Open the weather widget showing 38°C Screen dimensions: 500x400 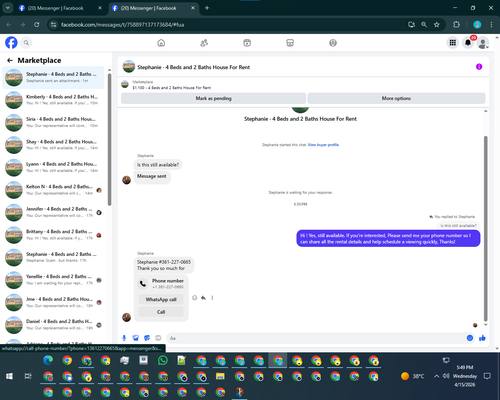[413, 376]
